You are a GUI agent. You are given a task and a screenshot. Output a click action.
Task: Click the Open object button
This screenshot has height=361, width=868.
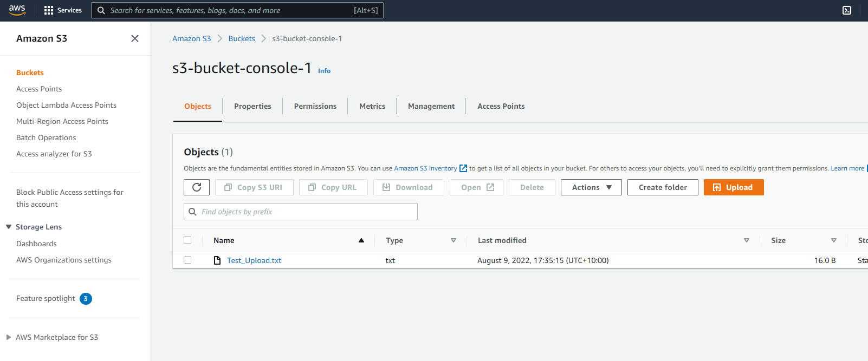(x=476, y=187)
